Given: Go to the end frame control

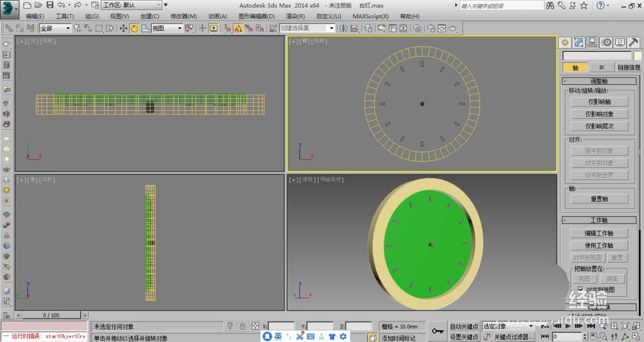Looking at the screenshot, I should pyautogui.click(x=591, y=326).
